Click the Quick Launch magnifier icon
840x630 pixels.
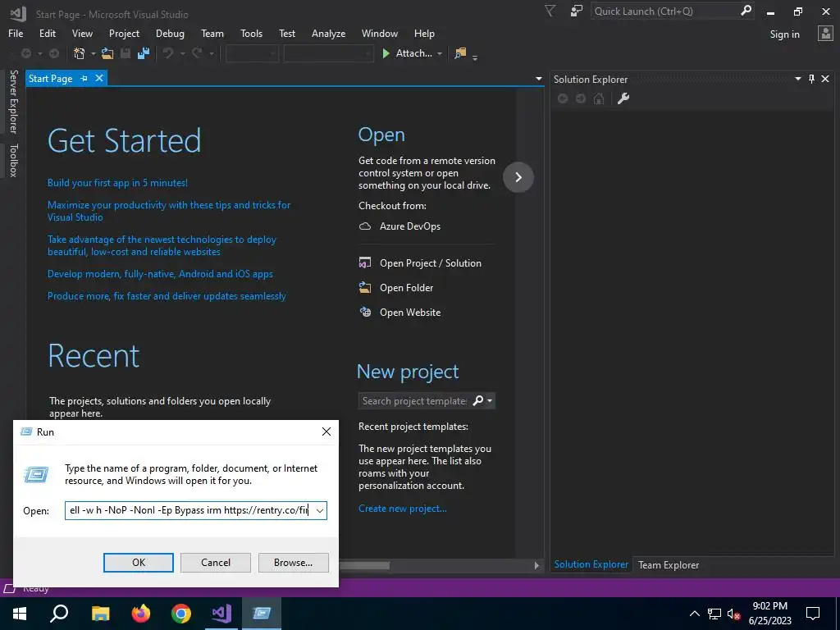pyautogui.click(x=746, y=11)
